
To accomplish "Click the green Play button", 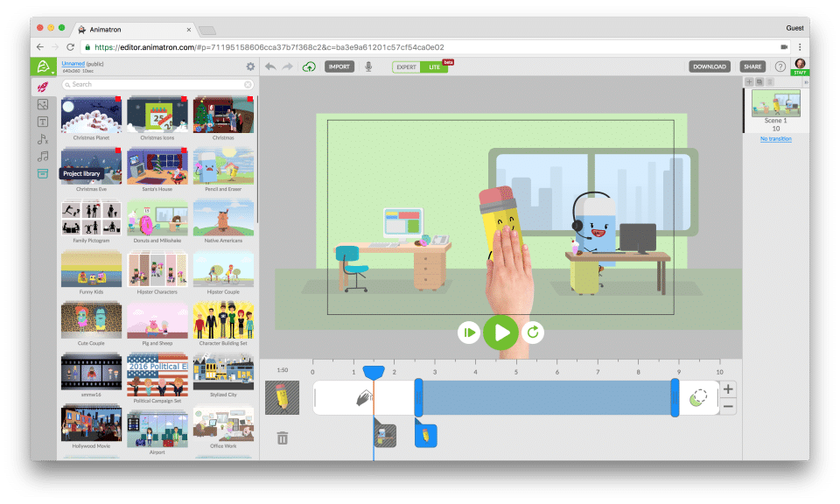I will click(x=500, y=332).
